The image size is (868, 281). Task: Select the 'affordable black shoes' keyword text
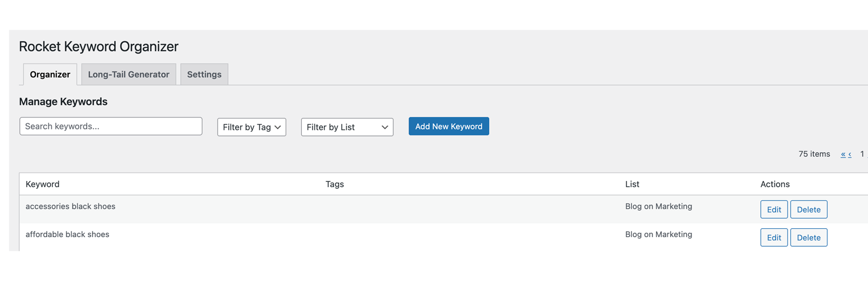pyautogui.click(x=67, y=234)
